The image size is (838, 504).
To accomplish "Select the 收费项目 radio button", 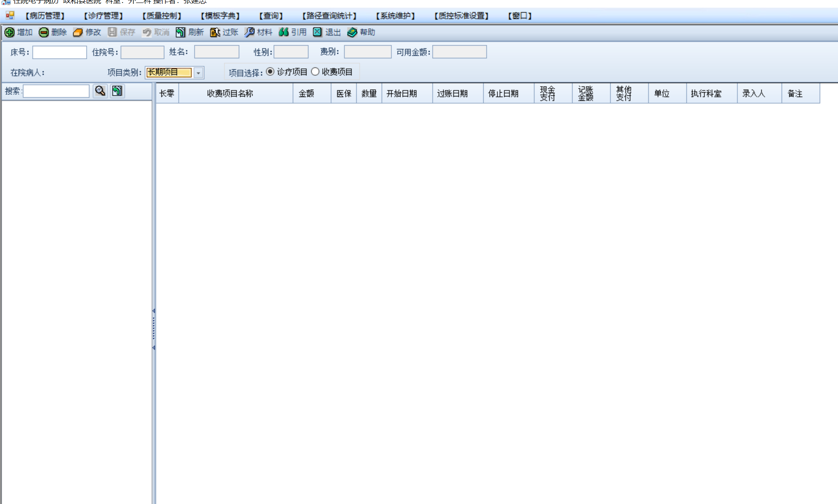I will pyautogui.click(x=315, y=72).
